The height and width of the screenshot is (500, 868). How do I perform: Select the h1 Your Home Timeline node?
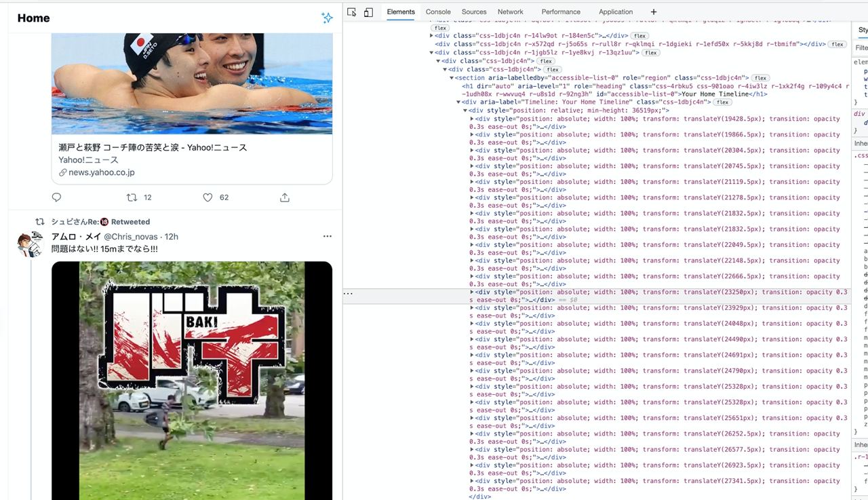tap(656, 90)
